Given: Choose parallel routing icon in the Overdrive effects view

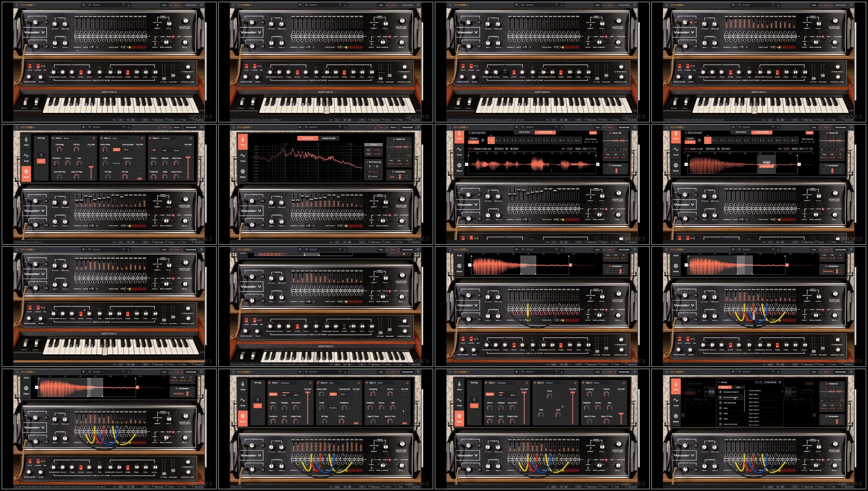Looking at the screenshot, I should point(474,399).
